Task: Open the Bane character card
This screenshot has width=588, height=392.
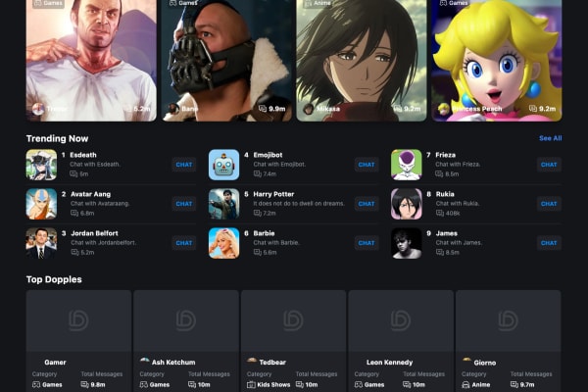Action: click(x=226, y=61)
